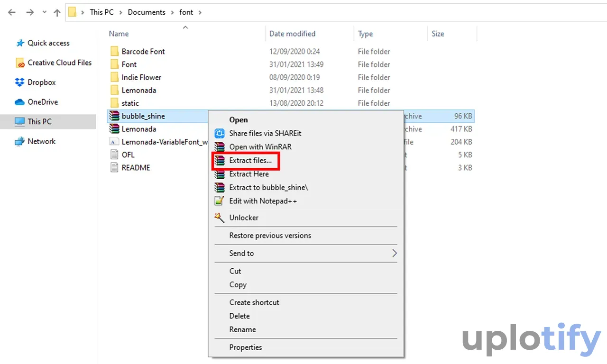Open OneDrive in the sidebar
607x364 pixels.
[x=43, y=102]
